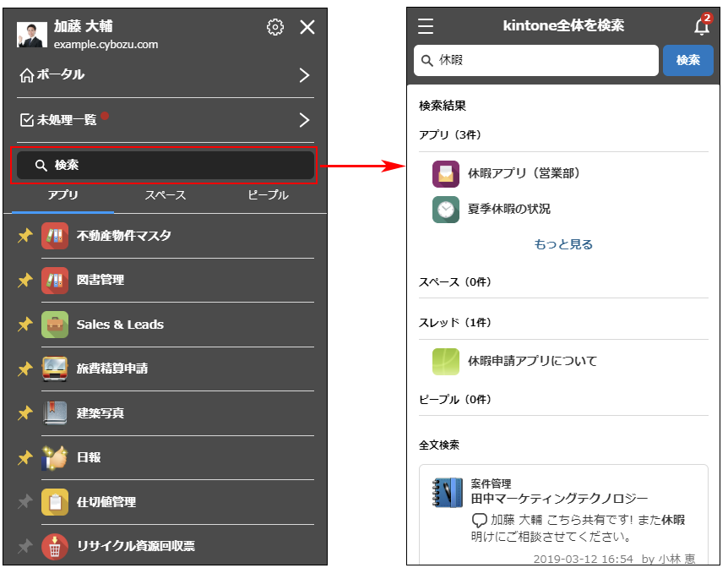The image size is (728, 568).
Task: Expand the 未処理一覧 section chevron
Action: pos(306,120)
